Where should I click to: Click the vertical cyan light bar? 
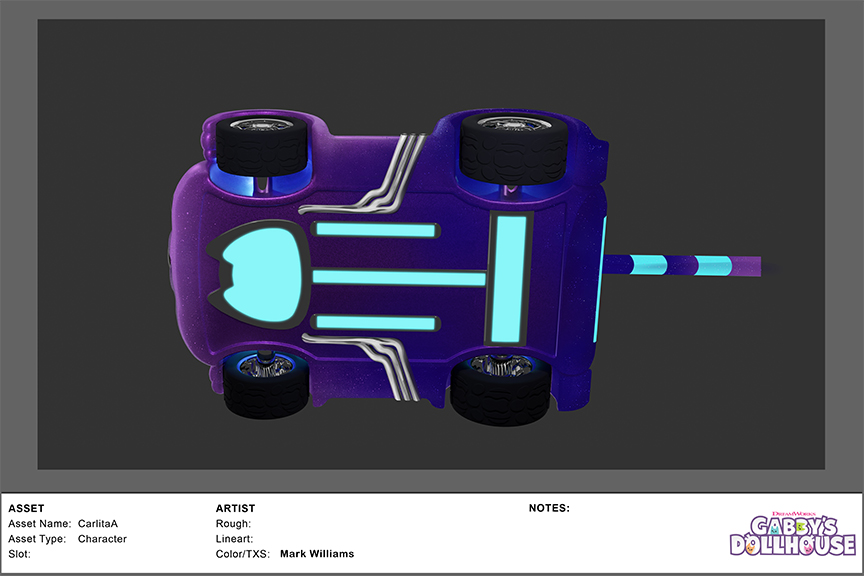(x=509, y=277)
